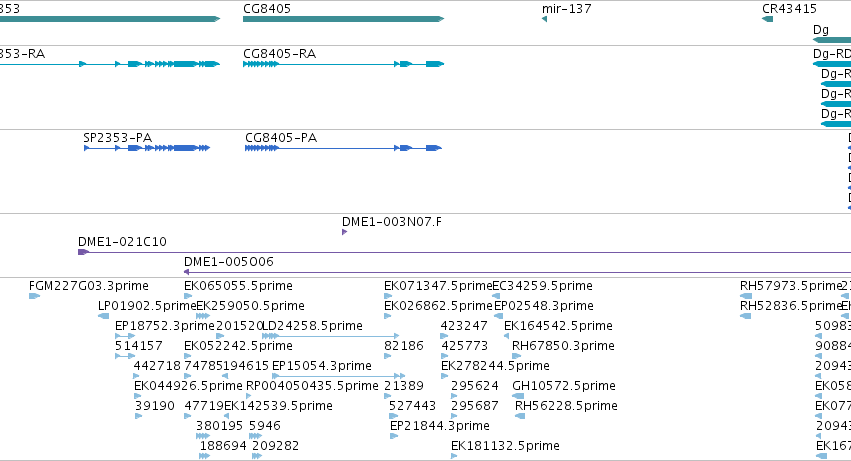Viewport: 851px width, 461px height.
Task: Select the LP01902.5prime EST arrow
Action: coord(103,316)
